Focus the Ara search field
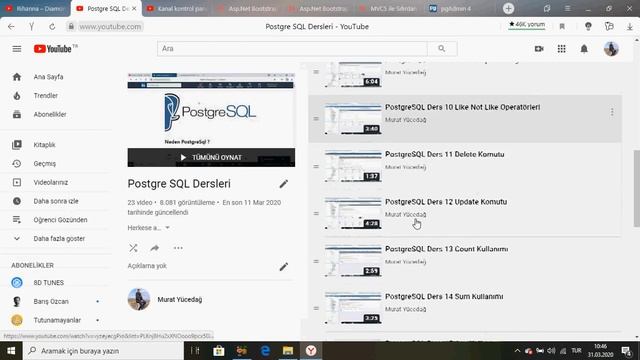 pos(292,49)
